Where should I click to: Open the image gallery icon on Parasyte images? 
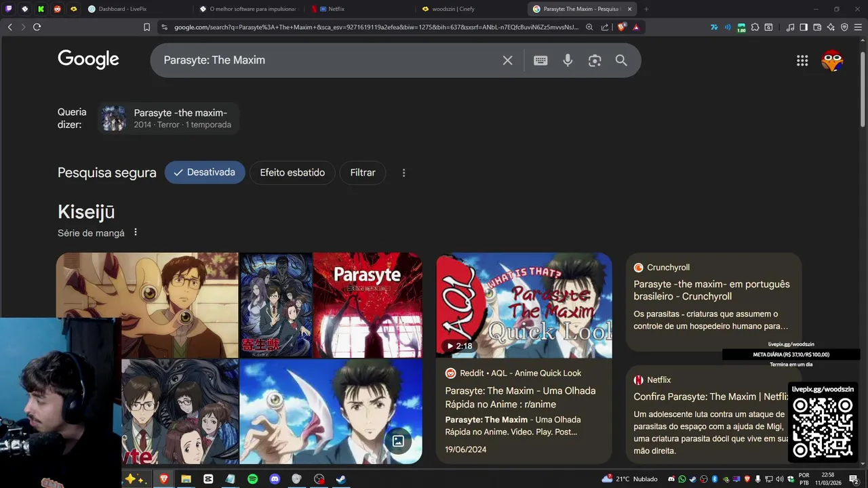pos(398,441)
